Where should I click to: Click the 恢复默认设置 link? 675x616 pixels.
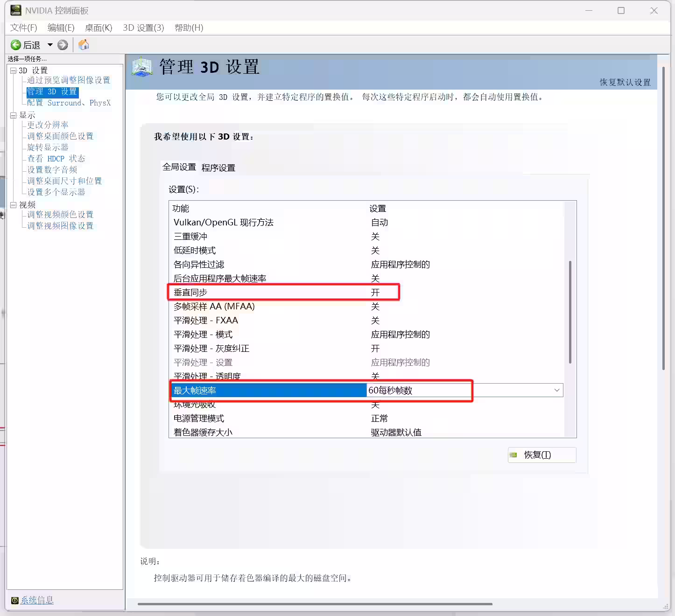[625, 82]
